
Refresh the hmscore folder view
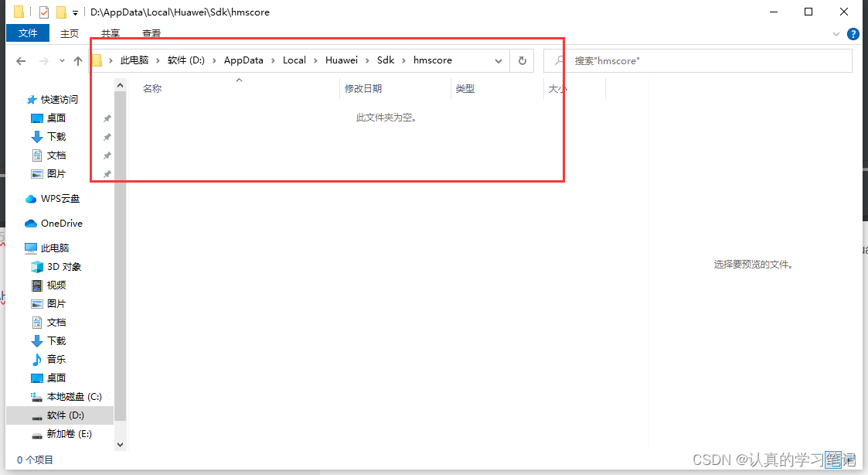(522, 60)
